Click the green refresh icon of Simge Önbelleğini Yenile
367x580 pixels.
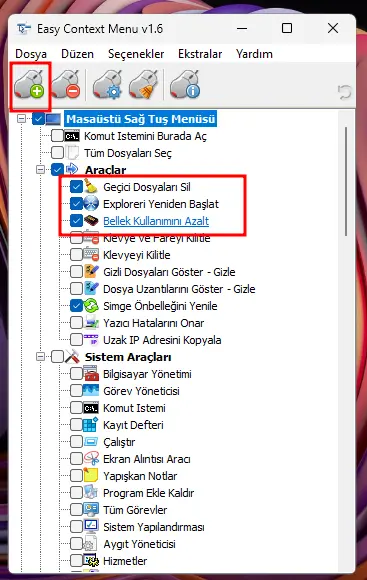click(x=91, y=306)
